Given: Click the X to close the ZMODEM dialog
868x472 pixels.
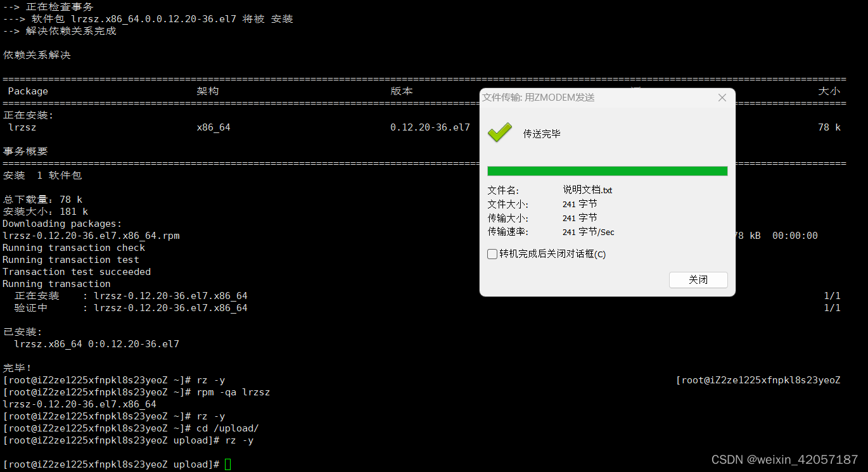Looking at the screenshot, I should pyautogui.click(x=722, y=98).
